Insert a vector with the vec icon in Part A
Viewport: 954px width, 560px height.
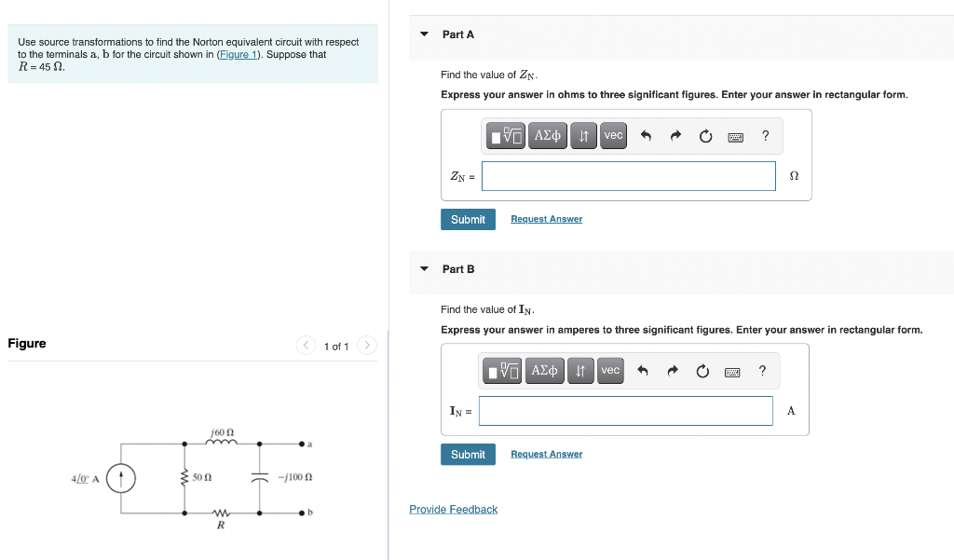[x=613, y=135]
